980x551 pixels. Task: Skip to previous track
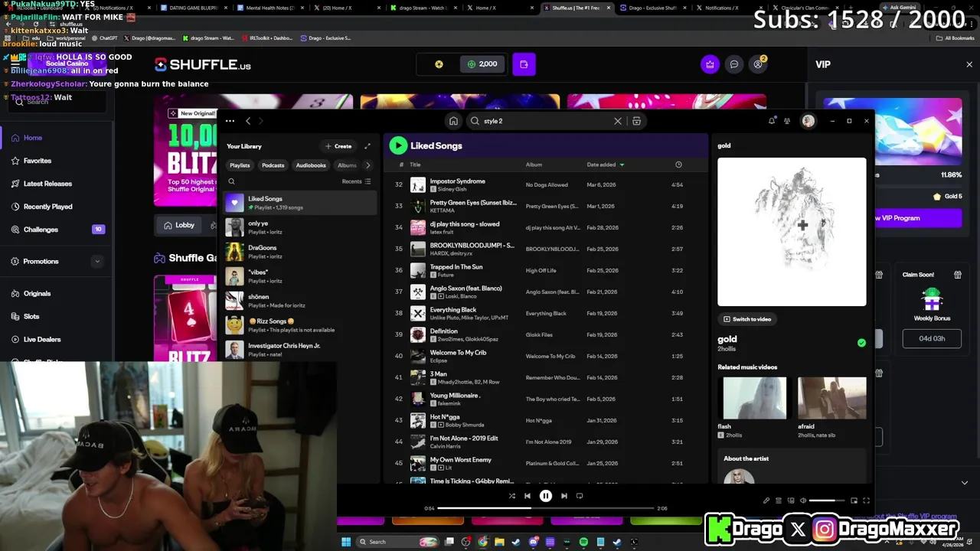528,496
